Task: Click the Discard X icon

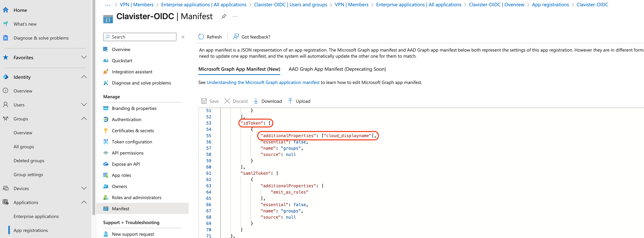Action: tap(227, 101)
